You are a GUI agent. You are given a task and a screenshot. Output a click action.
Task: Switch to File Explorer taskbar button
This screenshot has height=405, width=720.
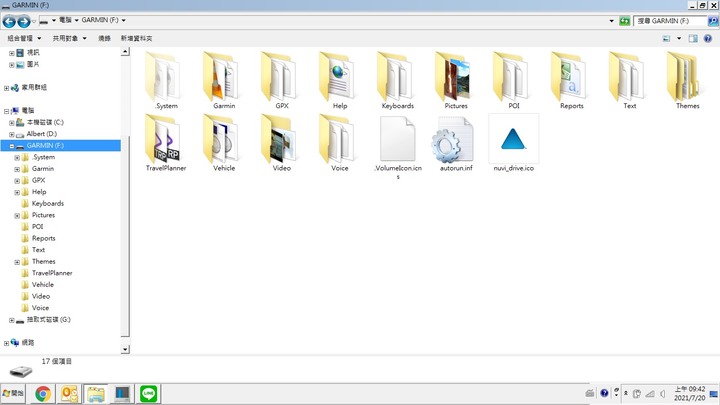coord(96,394)
